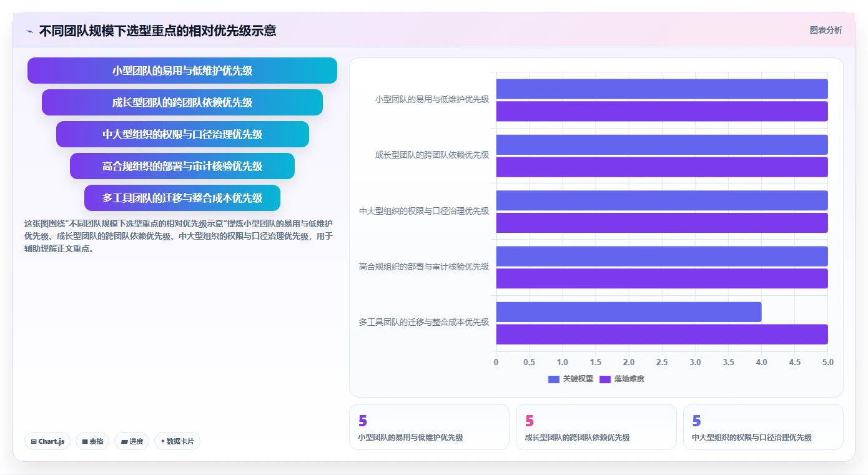Screen dimensions: 868x475
Task: Click the chart y-axis label 多工具团队的迁移与整合成本优先级
Action: click(424, 322)
